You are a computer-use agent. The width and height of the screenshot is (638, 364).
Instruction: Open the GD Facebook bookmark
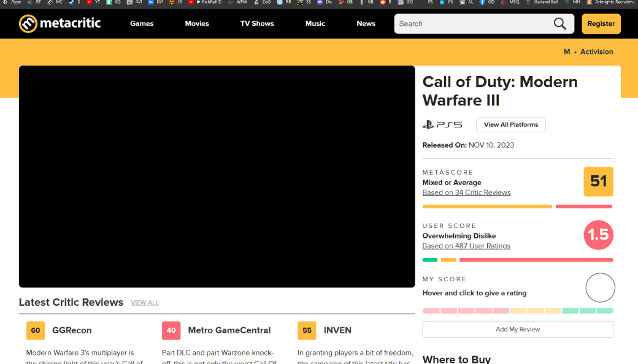487,2
